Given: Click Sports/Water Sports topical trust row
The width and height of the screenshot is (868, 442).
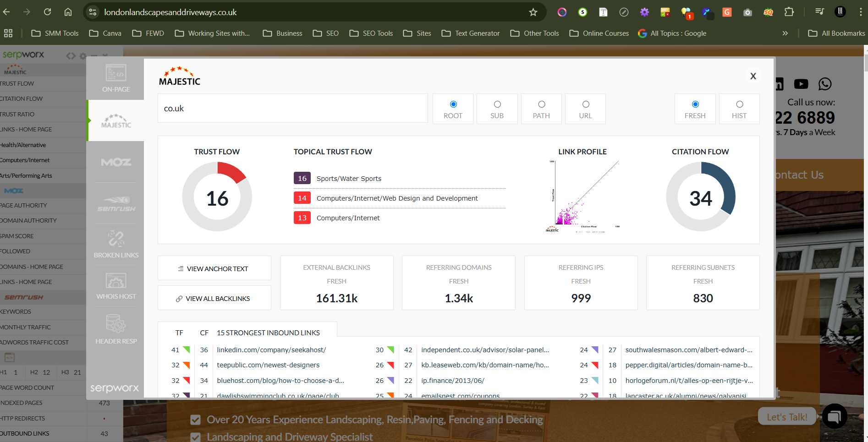Looking at the screenshot, I should [x=400, y=179].
